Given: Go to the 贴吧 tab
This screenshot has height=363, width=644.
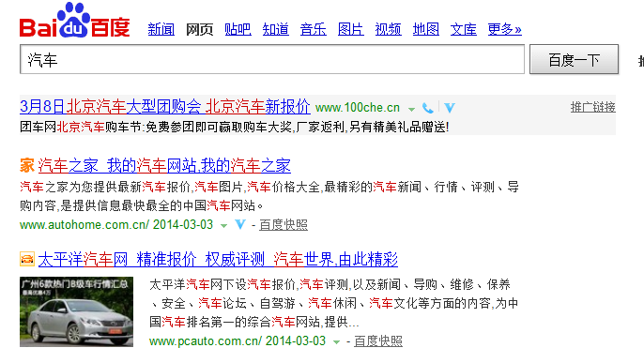Looking at the screenshot, I should [x=238, y=29].
